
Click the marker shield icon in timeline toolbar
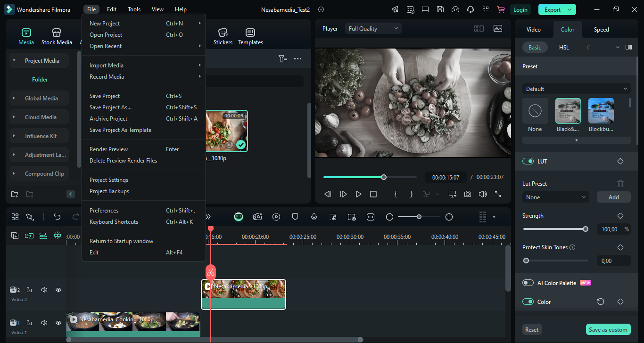point(295,217)
